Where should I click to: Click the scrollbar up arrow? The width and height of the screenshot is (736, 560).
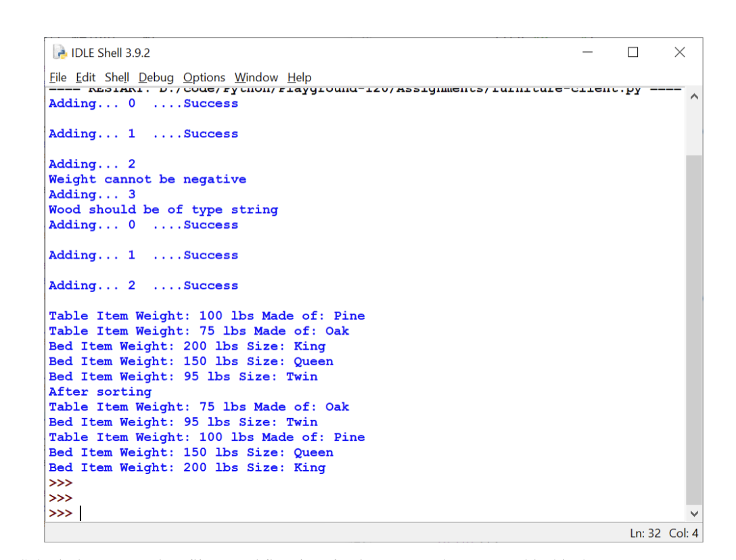pyautogui.click(x=694, y=95)
